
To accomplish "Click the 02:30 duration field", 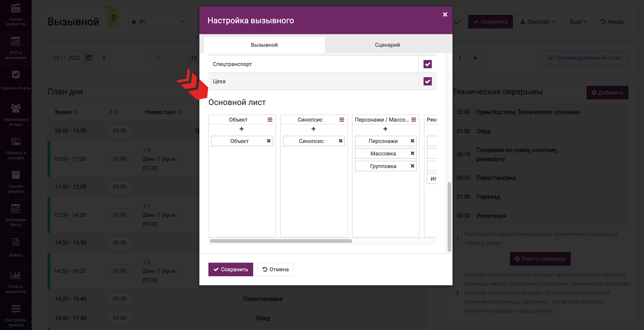I will [x=120, y=215].
